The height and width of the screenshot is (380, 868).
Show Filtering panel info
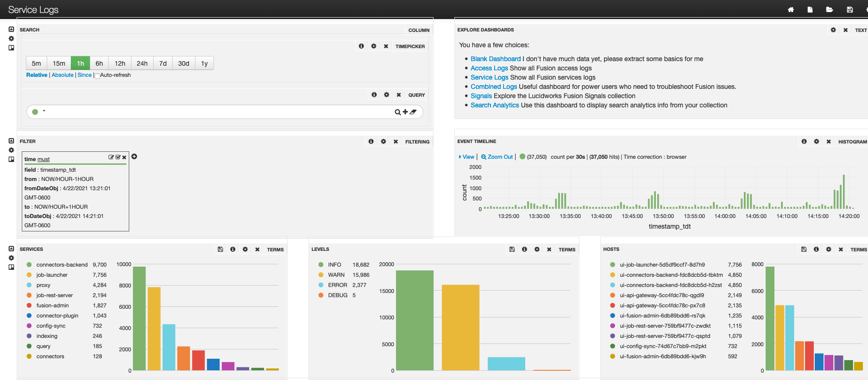[x=371, y=142]
